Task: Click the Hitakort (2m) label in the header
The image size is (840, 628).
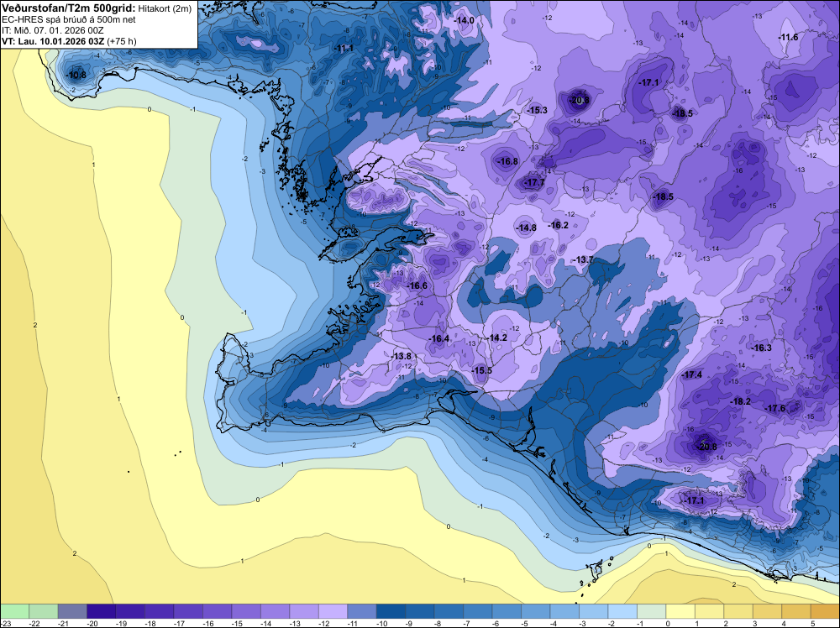Action: [x=165, y=8]
